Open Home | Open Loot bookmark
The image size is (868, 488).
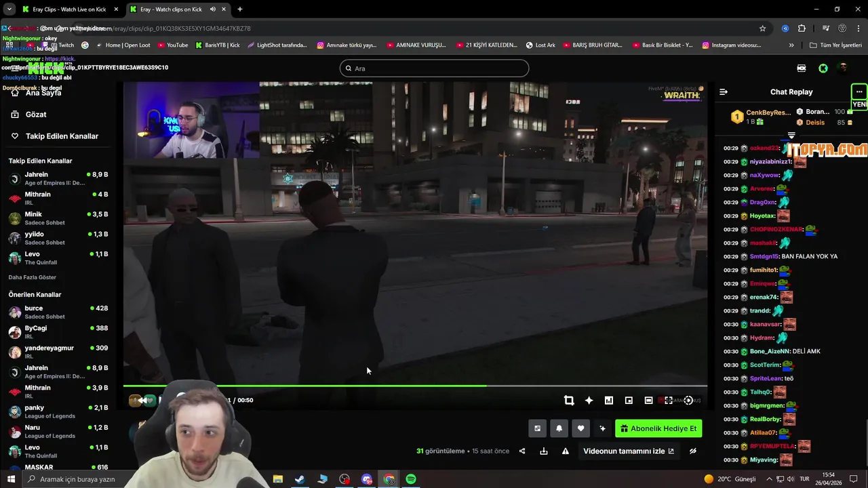tap(123, 45)
